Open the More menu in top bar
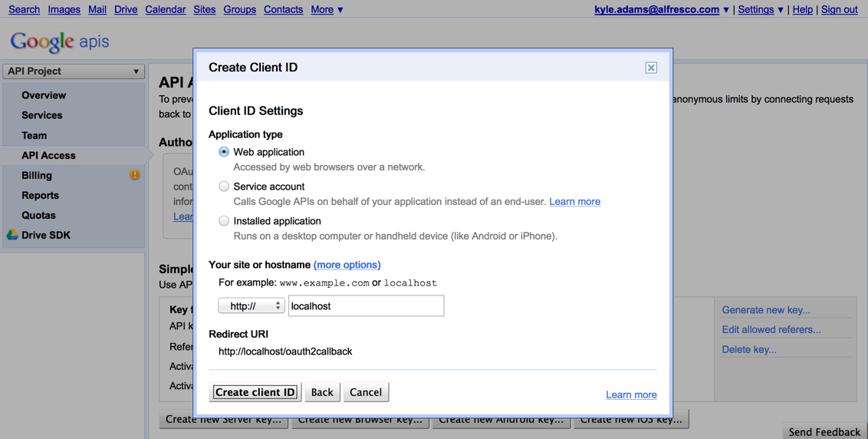 [x=327, y=9]
